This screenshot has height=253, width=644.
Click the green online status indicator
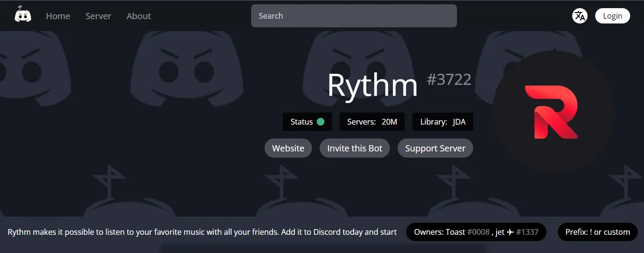[321, 122]
